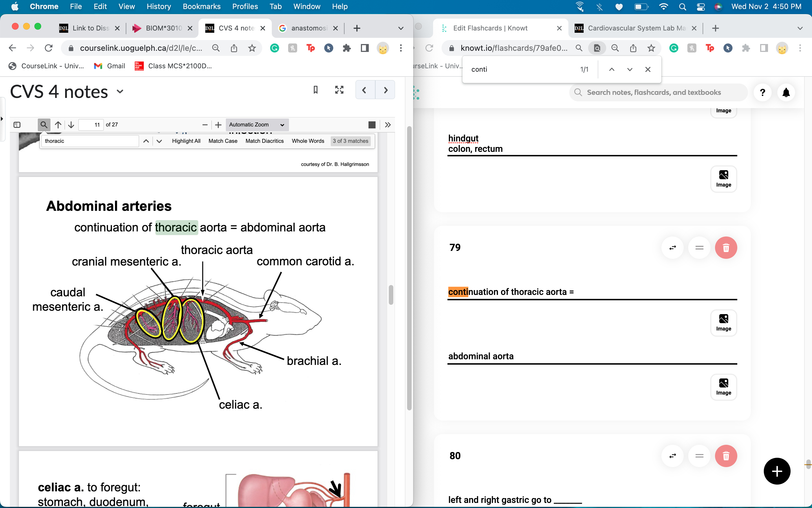Open Spotlight search in menu bar
This screenshot has width=812, height=508.
tap(682, 6)
